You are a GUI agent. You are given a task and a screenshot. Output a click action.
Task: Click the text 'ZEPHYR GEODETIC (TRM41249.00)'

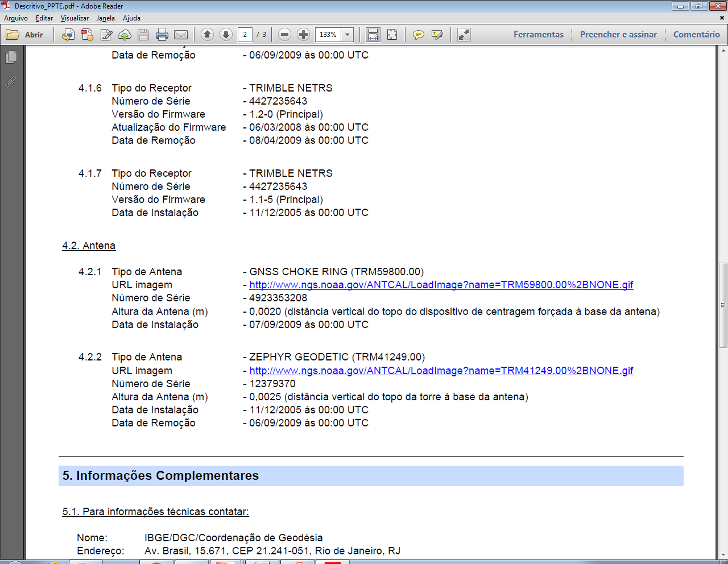[337, 357]
